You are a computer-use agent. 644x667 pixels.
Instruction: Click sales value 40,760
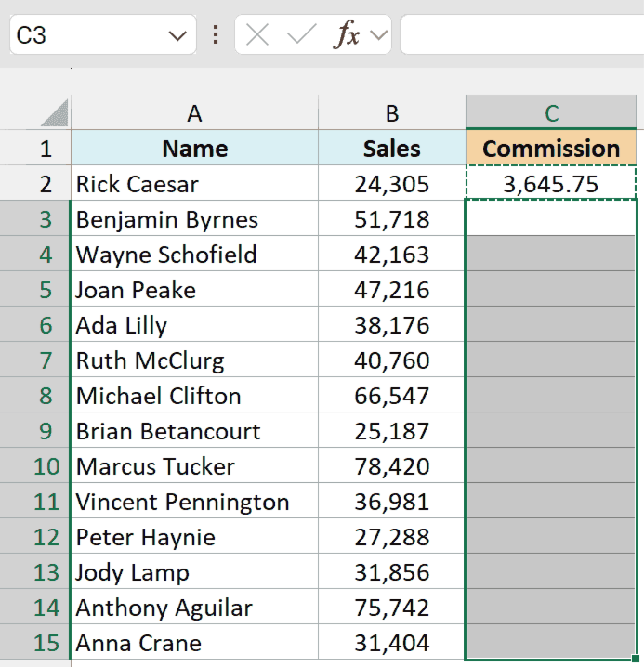[x=392, y=360]
